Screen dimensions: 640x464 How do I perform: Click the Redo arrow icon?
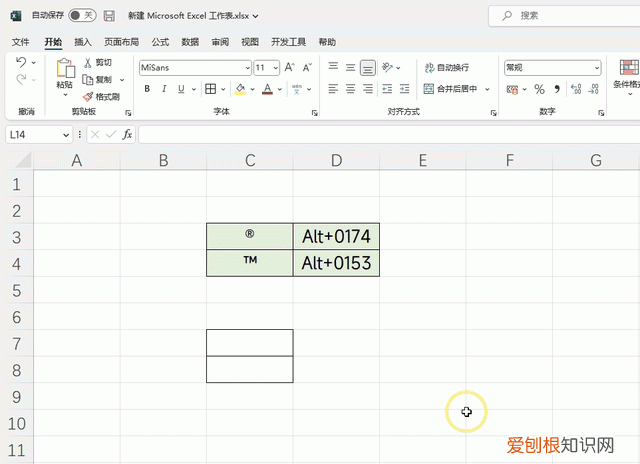[21, 79]
